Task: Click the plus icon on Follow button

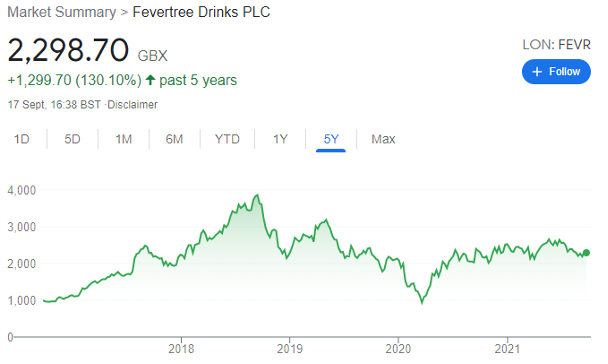Action: (537, 72)
